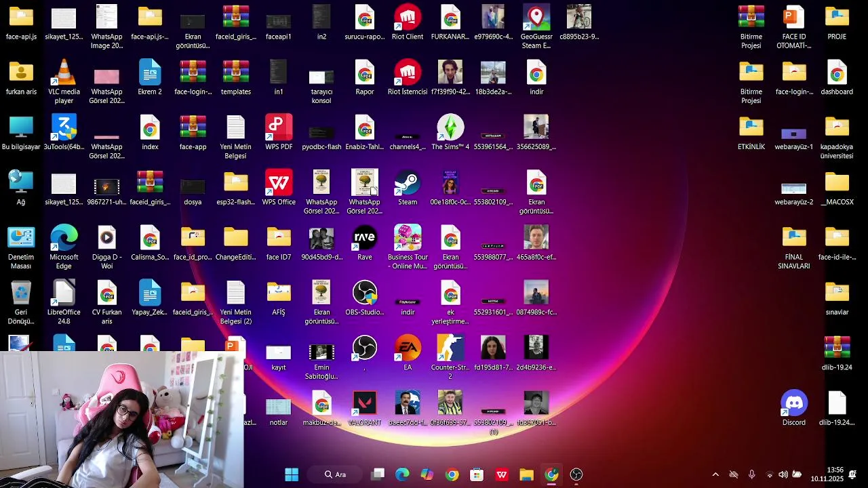This screenshot has width=868, height=488.
Task: Launch Business Tour Online shortcut
Action: click(408, 247)
